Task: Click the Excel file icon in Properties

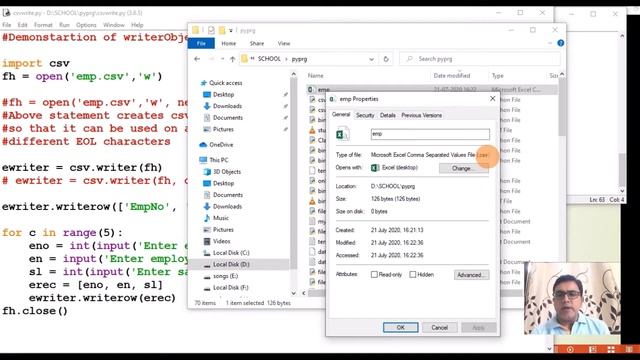Action: [x=342, y=134]
